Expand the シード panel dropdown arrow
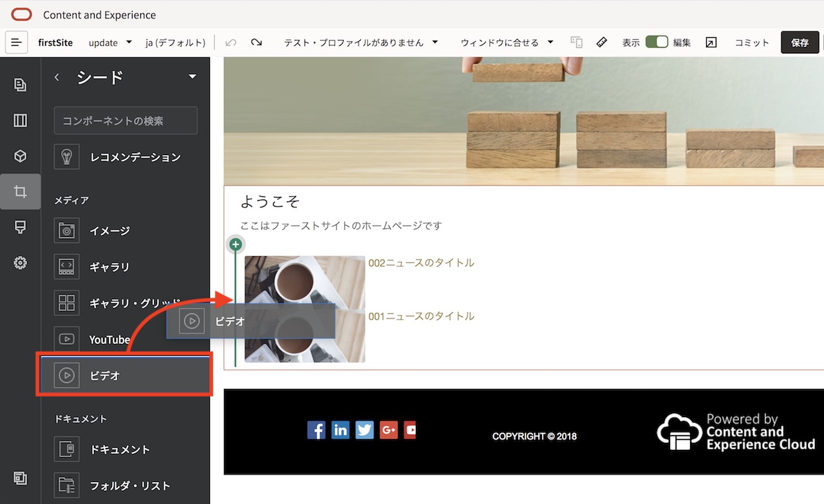 (192, 76)
